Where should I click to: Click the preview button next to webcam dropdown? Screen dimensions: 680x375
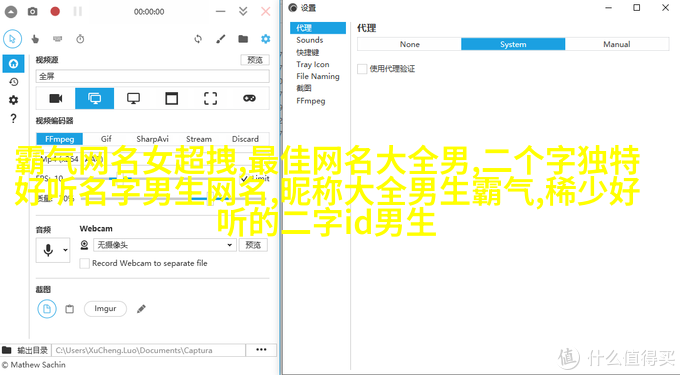(253, 245)
